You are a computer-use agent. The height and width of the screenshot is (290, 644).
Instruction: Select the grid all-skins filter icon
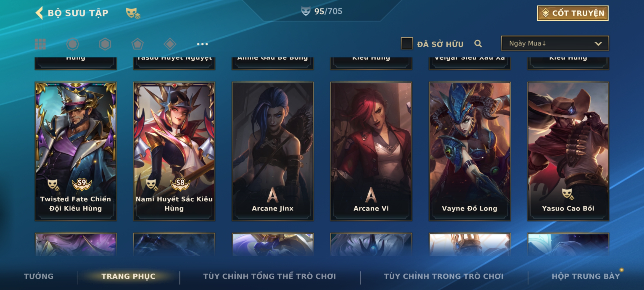click(x=40, y=44)
